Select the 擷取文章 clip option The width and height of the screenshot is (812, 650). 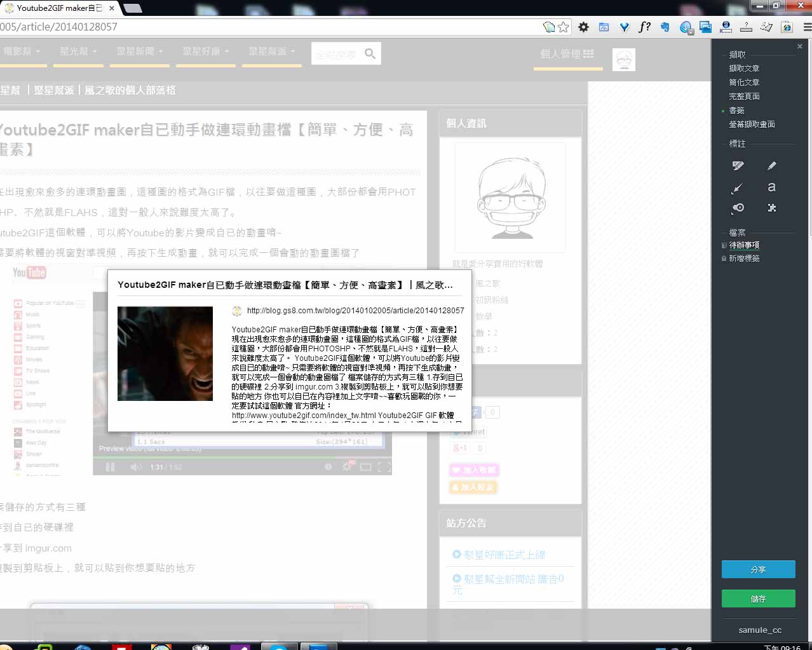[744, 69]
